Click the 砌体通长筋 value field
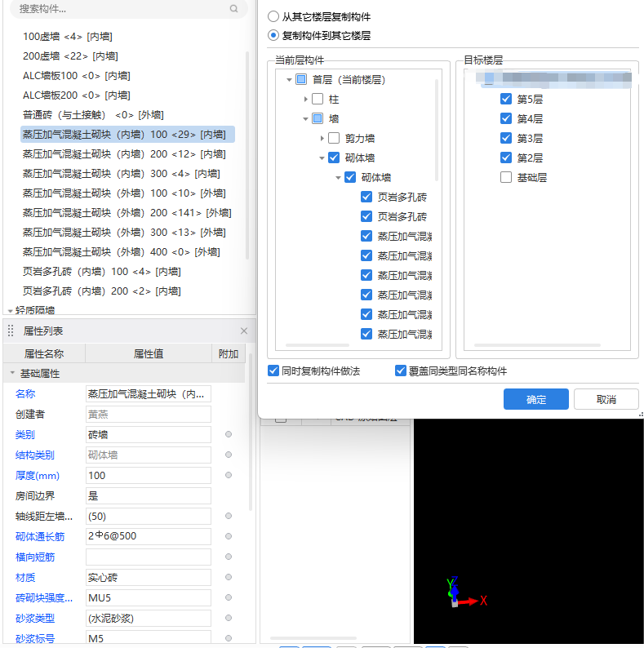644x648 pixels. tap(149, 536)
